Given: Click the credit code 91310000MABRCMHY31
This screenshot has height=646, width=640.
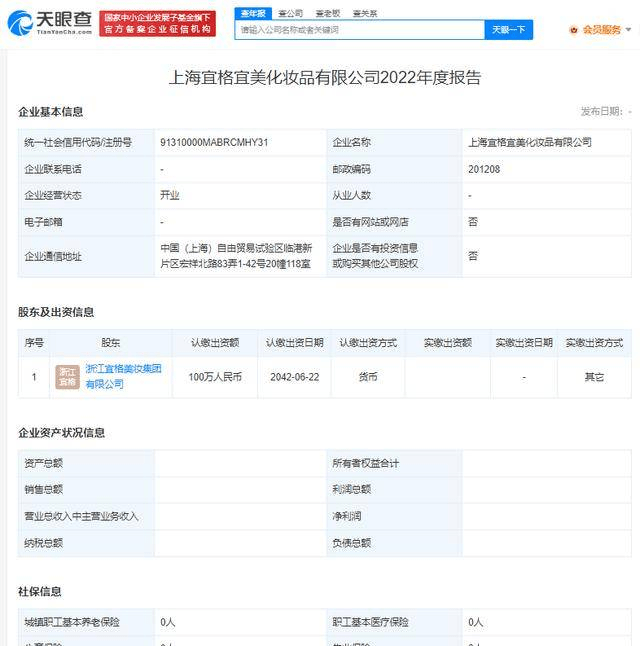Looking at the screenshot, I should (x=214, y=143).
